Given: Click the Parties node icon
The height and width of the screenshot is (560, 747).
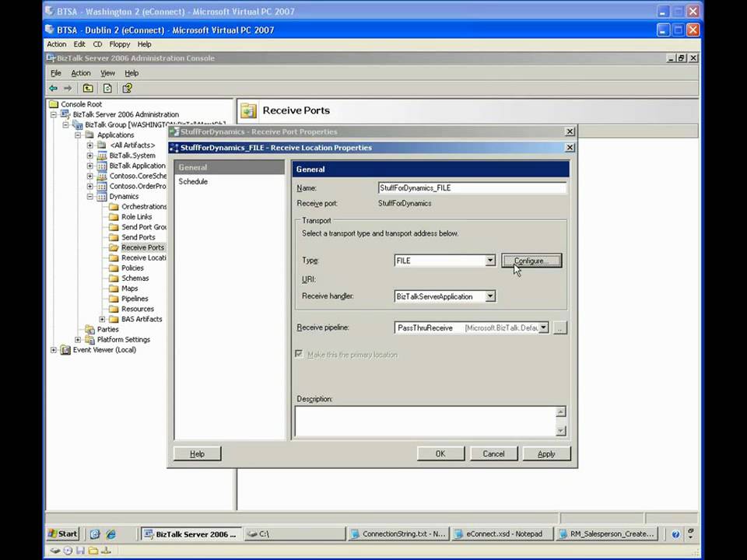Looking at the screenshot, I should (89, 329).
